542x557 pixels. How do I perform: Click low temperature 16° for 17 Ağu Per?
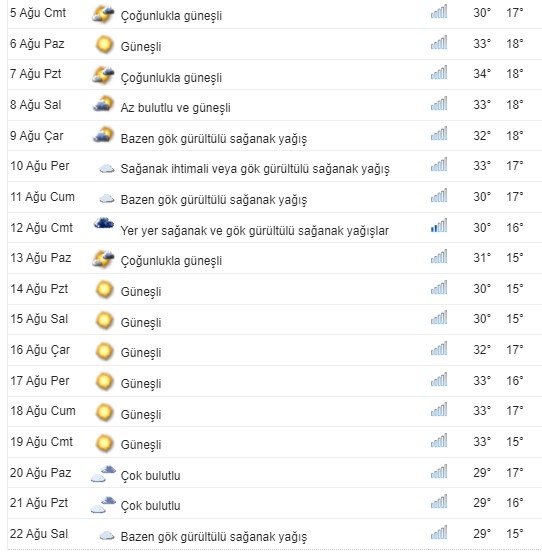(515, 381)
